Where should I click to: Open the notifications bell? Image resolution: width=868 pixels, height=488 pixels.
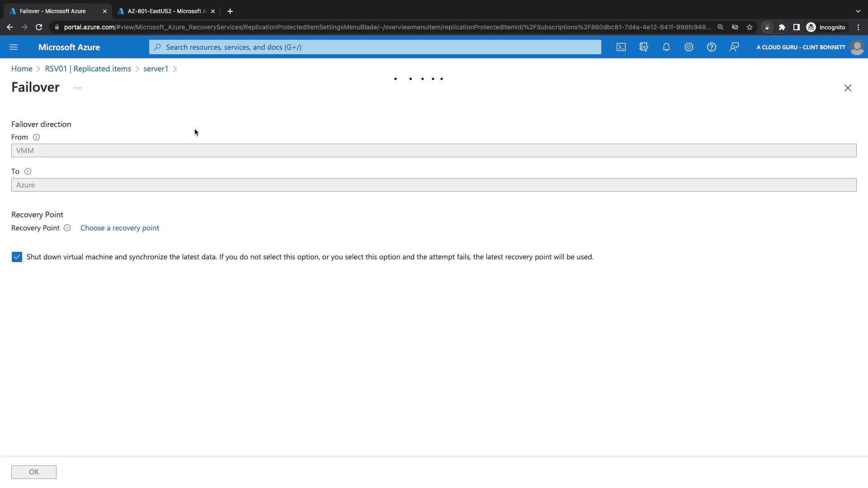pyautogui.click(x=666, y=47)
